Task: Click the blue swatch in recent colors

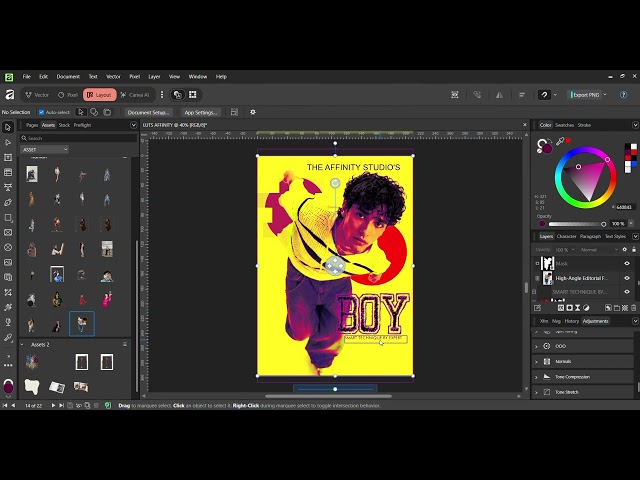Action: 634,164
